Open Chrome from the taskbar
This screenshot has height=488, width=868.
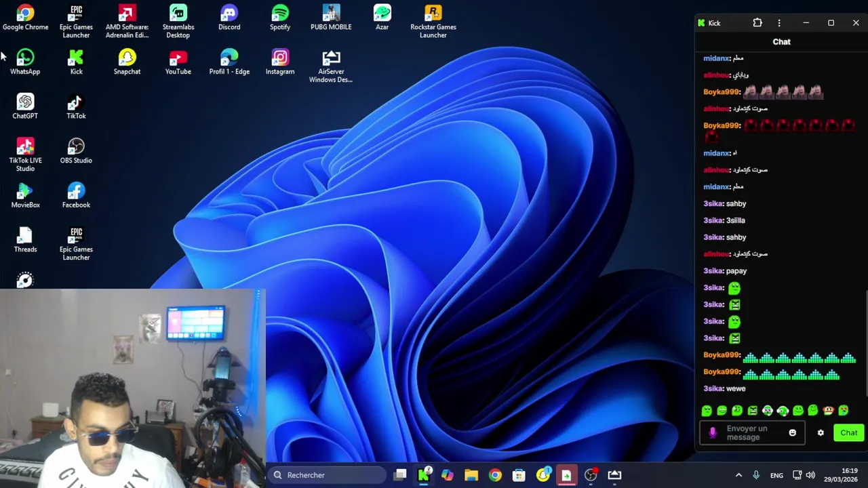[495, 475]
